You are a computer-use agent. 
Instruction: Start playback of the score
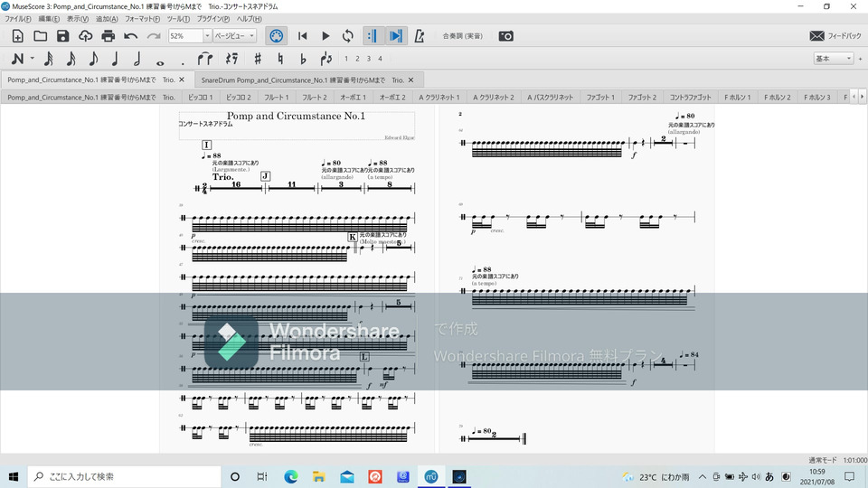click(x=325, y=36)
